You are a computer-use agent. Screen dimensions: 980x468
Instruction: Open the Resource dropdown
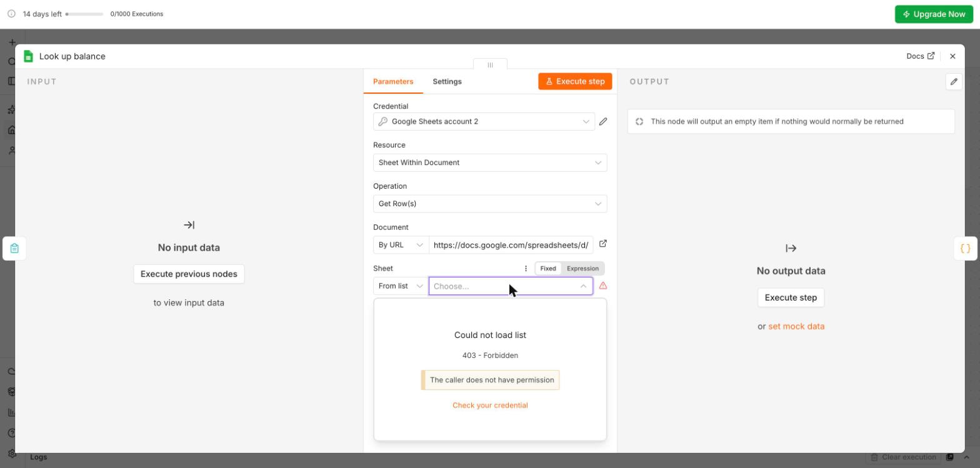[490, 162]
